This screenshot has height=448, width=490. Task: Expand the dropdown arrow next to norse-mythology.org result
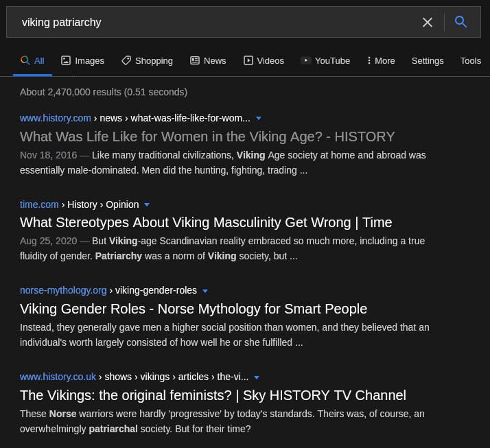coord(205,291)
